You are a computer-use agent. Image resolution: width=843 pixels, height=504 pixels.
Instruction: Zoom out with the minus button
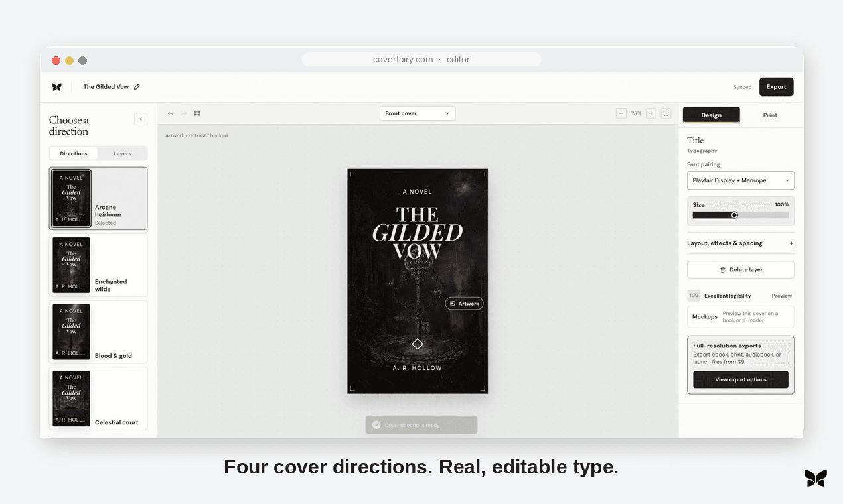[621, 113]
